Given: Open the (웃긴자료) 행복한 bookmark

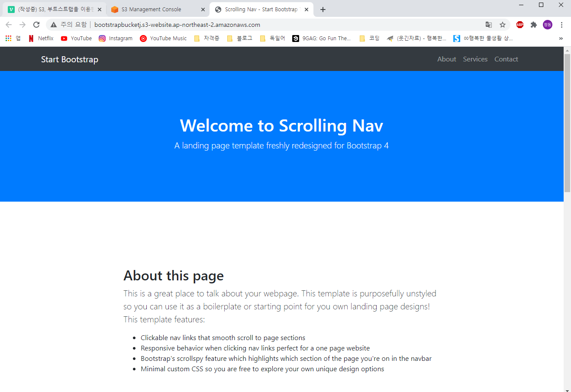Looking at the screenshot, I should click(x=416, y=39).
